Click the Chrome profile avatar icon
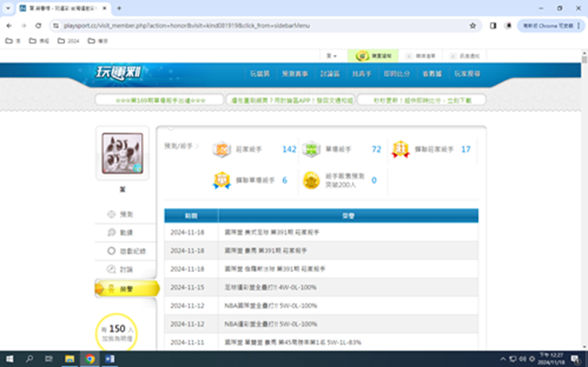588x367 pixels. click(x=508, y=25)
